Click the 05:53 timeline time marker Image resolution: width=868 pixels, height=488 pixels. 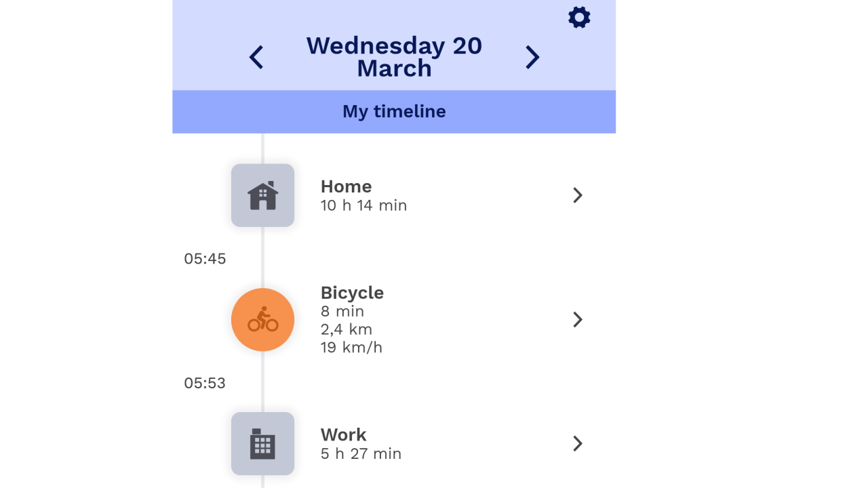pyautogui.click(x=205, y=384)
